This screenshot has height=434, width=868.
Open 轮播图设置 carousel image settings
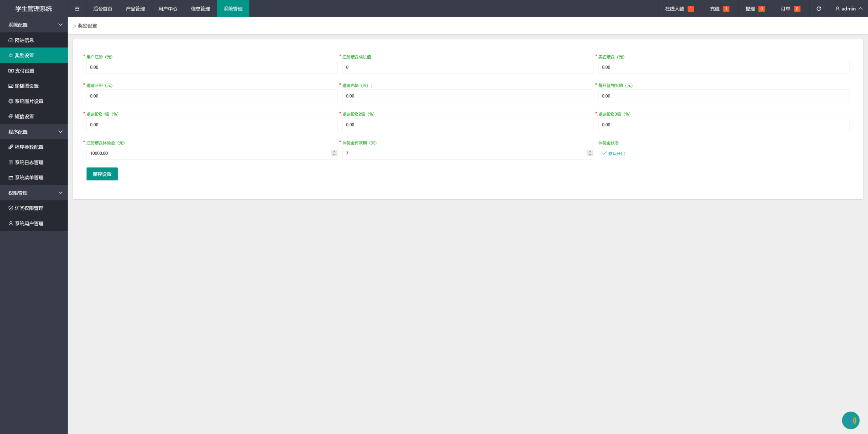coord(26,86)
